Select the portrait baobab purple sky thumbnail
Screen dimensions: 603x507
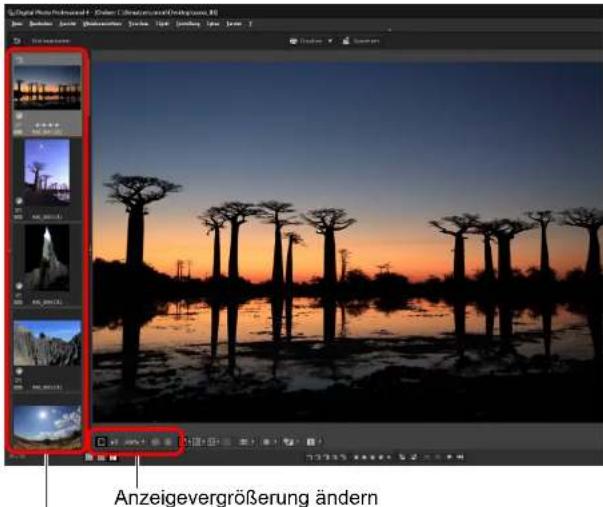47,171
